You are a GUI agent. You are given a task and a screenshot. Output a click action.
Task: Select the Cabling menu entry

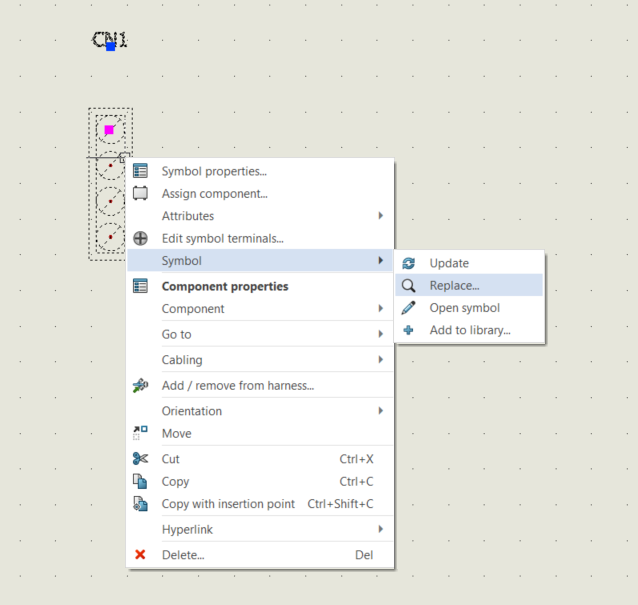(x=260, y=360)
